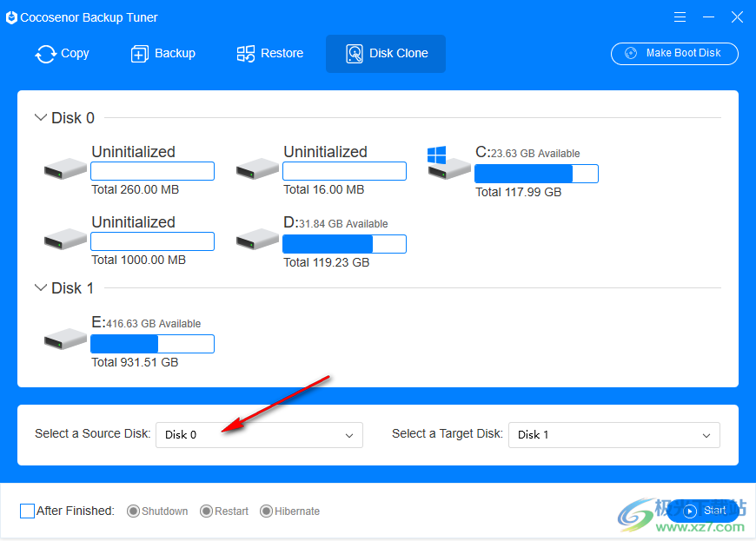Image resolution: width=756 pixels, height=541 pixels.
Task: Open the Select a Target Disk dropdown
Action: coord(613,435)
